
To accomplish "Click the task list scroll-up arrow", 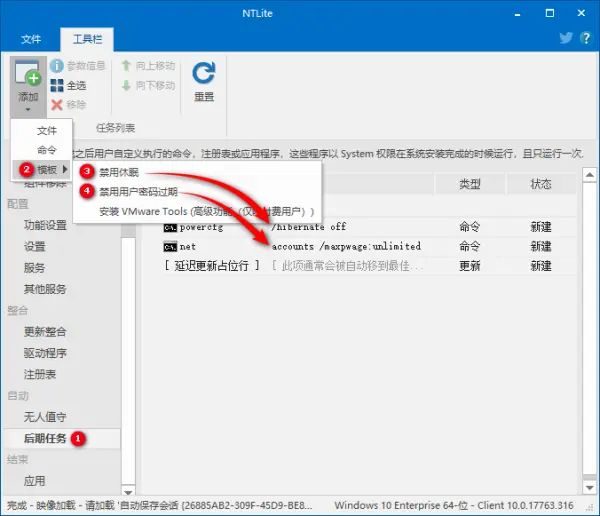I will coord(590,175).
